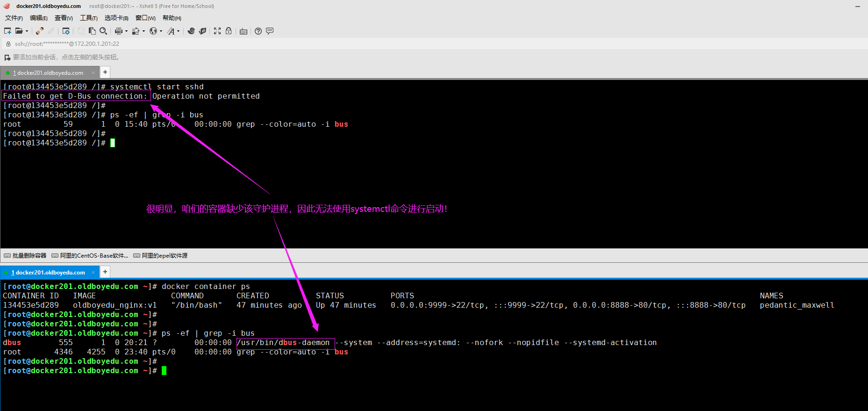Open the Help question mark icon

(258, 31)
